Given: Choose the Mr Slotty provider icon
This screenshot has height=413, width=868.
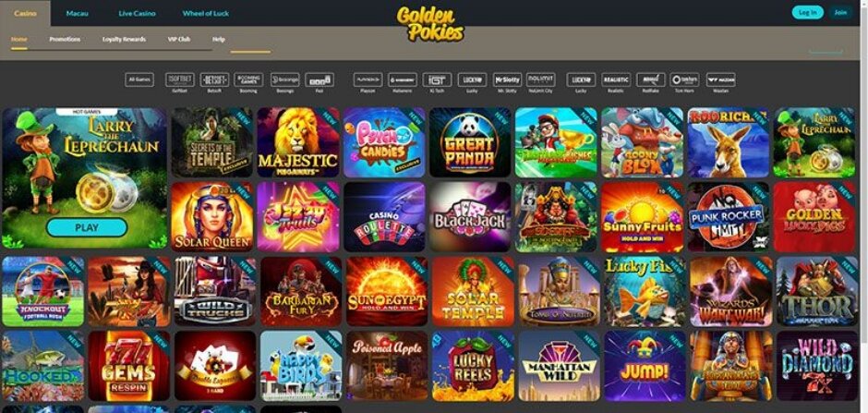Looking at the screenshot, I should [x=507, y=79].
